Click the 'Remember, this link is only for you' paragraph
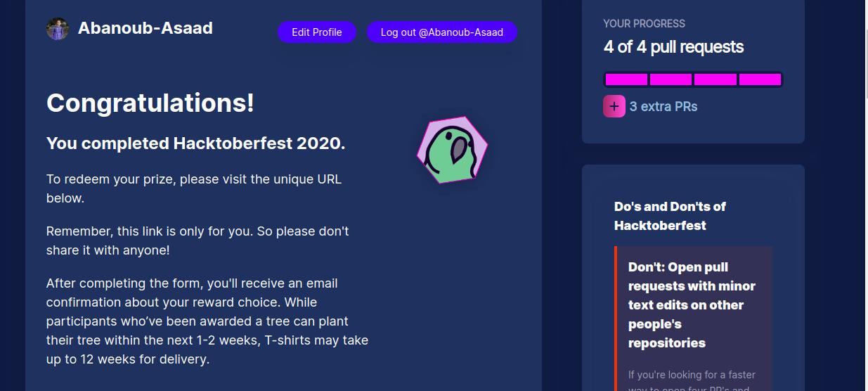Screen dimensions: 868x391 click(197, 241)
